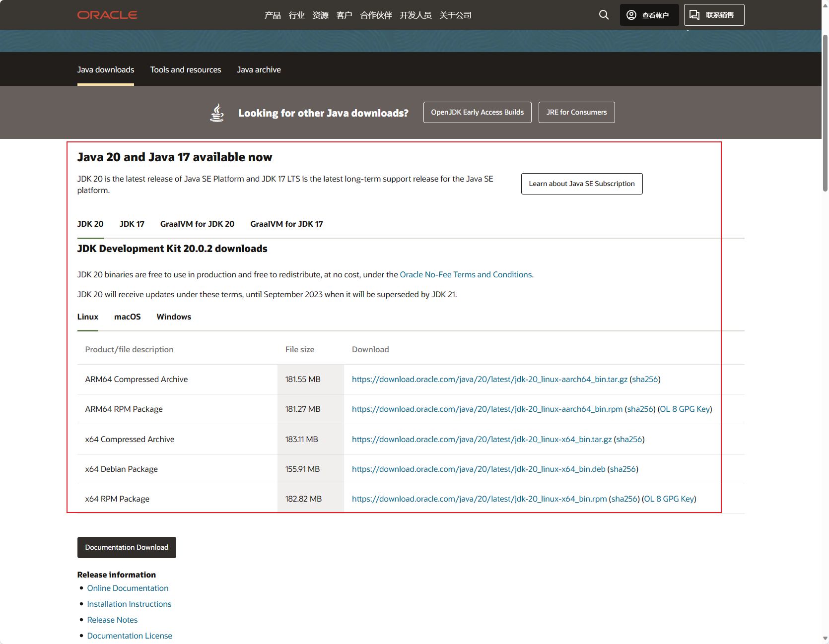This screenshot has width=829, height=644.
Task: Click the Oracle logo
Action: coord(107,15)
